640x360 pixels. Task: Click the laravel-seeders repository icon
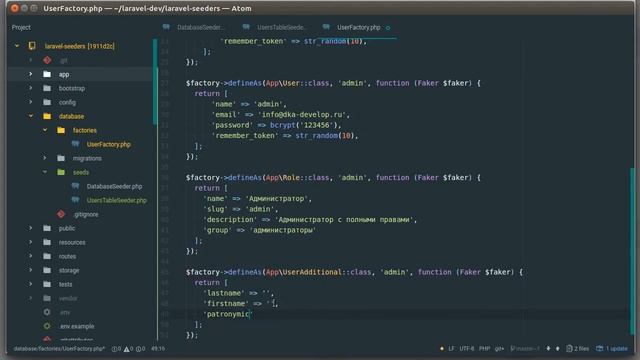(32, 46)
